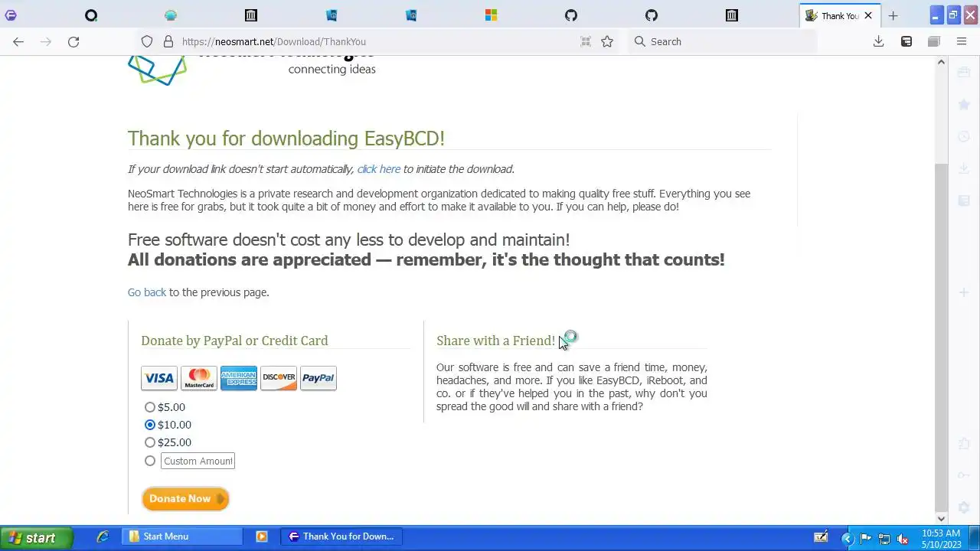
Task: Click the Search box in toolbar
Action: (724, 41)
